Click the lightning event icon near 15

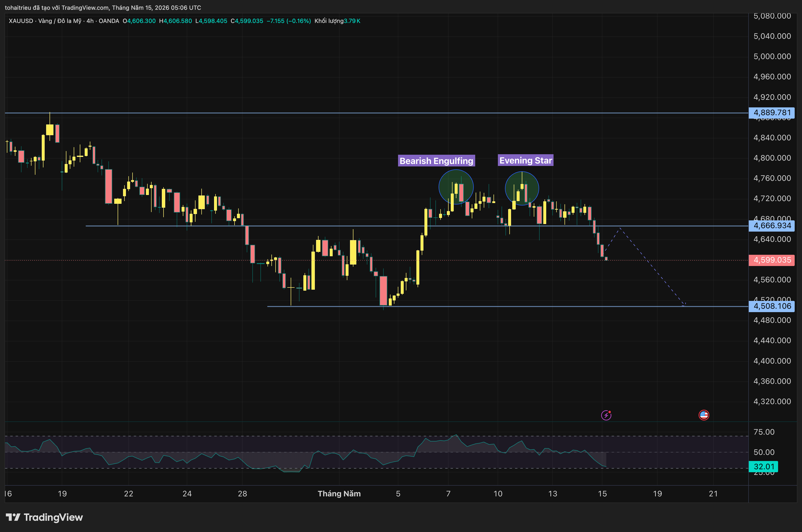606,415
